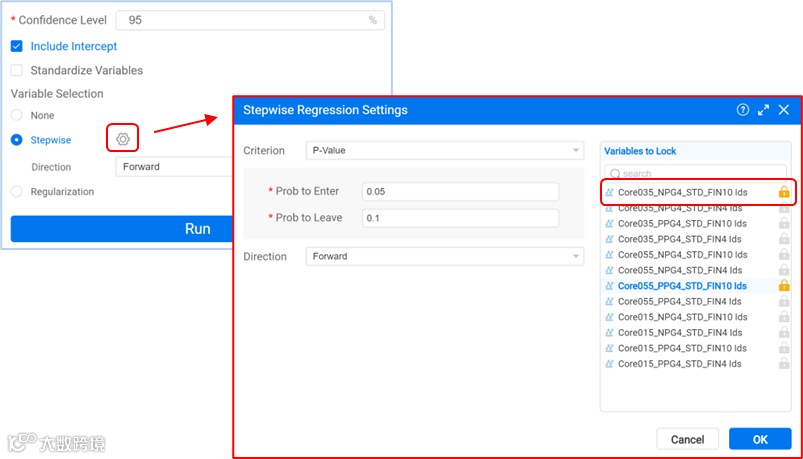Select highlighted row Core055_PPG4_STD_FIN10 Ids
This screenshot has width=803, height=459.
(695, 286)
